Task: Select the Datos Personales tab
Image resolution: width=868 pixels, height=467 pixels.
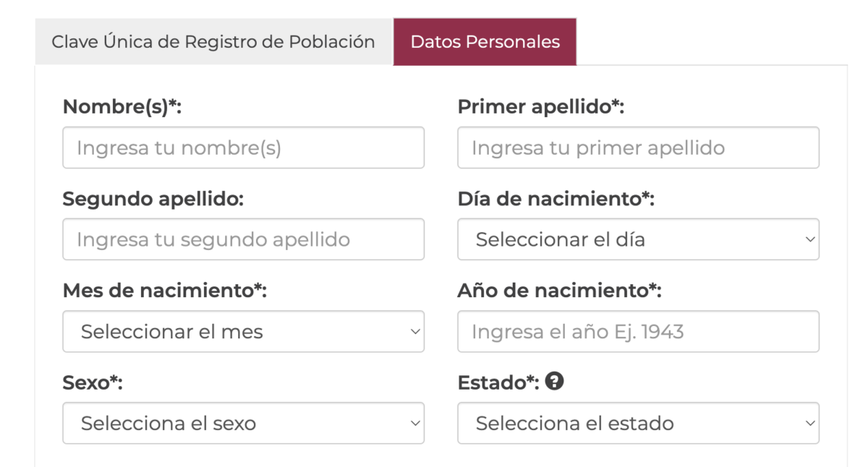Action: pos(485,42)
